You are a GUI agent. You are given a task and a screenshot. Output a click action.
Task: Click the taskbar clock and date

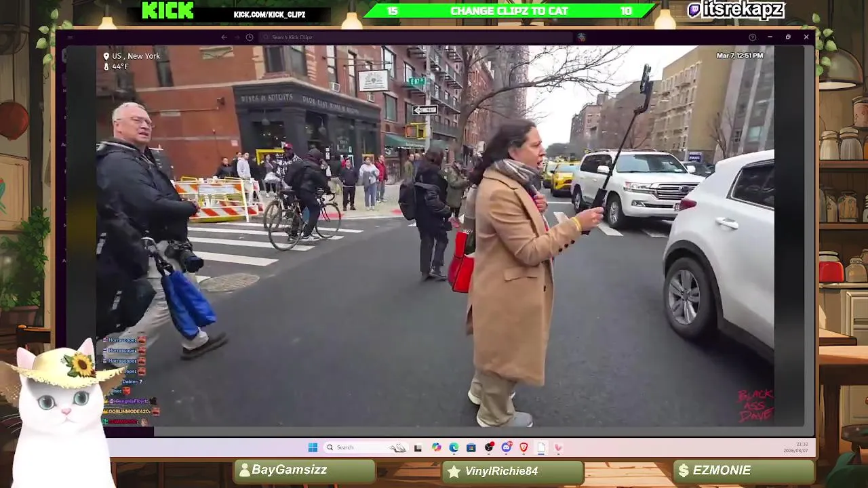pyautogui.click(x=795, y=447)
